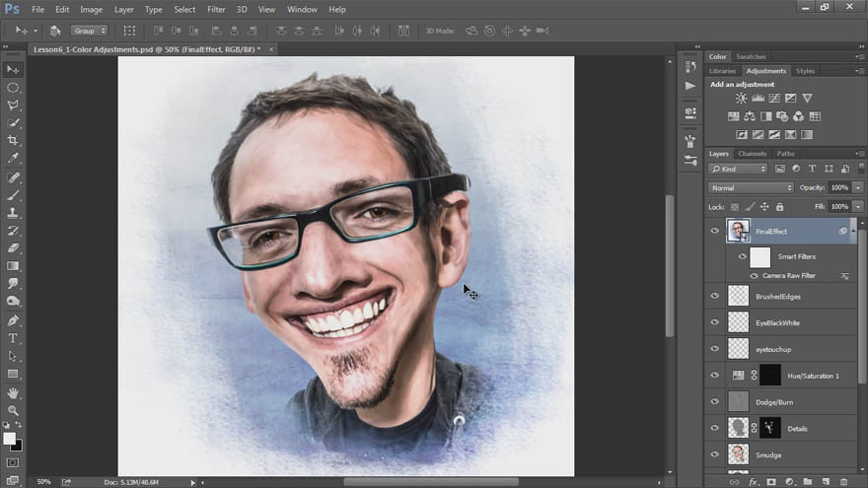Screen dimensions: 868x488
Task: Select the Pen tool
Action: 13,321
